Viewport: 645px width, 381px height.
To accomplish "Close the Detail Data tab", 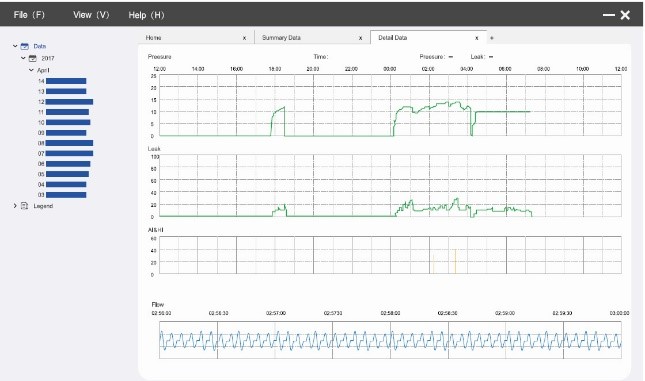I will pyautogui.click(x=476, y=38).
